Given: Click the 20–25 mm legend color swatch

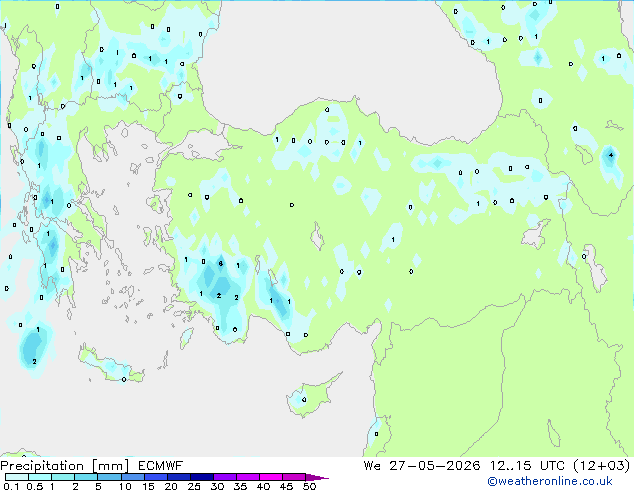Looking at the screenshot, I should click(178, 477).
